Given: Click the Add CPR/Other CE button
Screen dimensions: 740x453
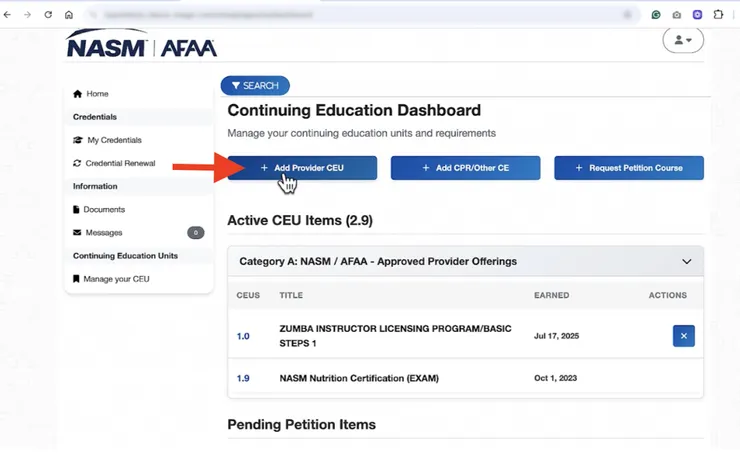Looking at the screenshot, I should click(x=465, y=168).
